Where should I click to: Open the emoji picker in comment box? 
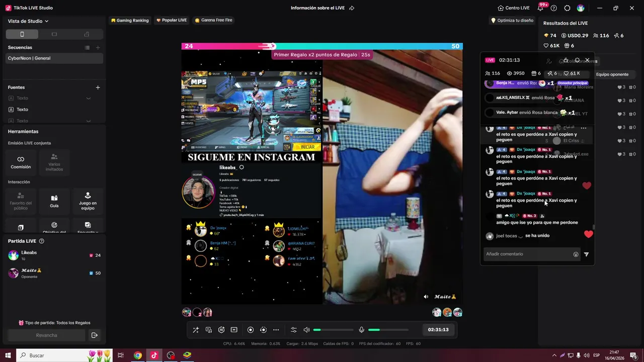click(576, 254)
